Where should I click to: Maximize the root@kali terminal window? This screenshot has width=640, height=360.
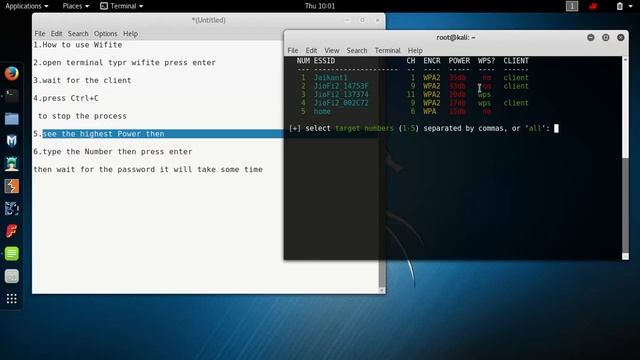click(606, 38)
